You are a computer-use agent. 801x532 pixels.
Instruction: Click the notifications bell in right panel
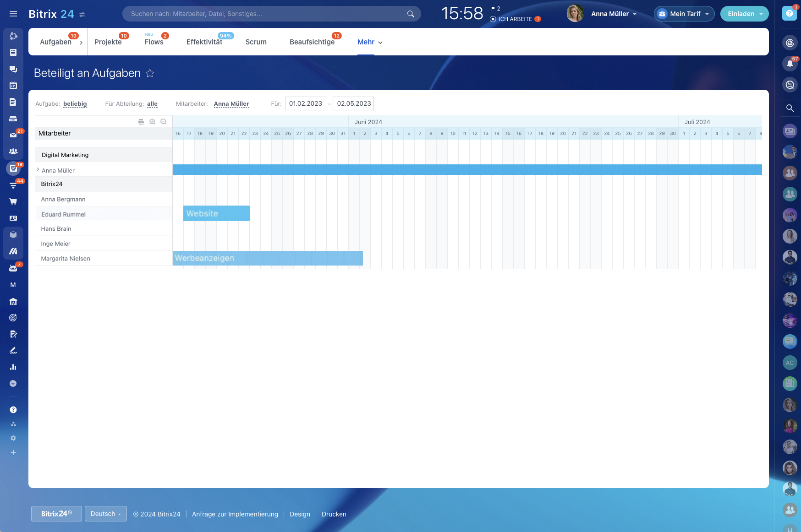(x=790, y=64)
